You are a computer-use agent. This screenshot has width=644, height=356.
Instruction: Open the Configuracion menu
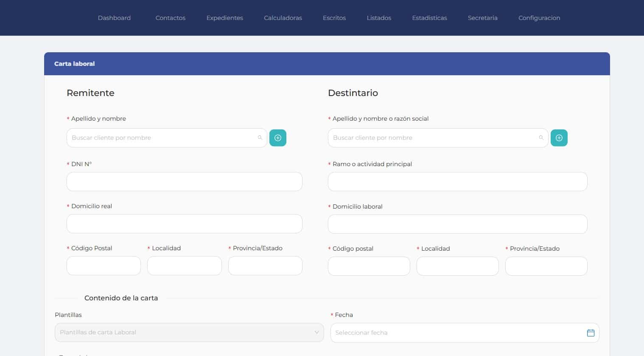[x=539, y=18]
